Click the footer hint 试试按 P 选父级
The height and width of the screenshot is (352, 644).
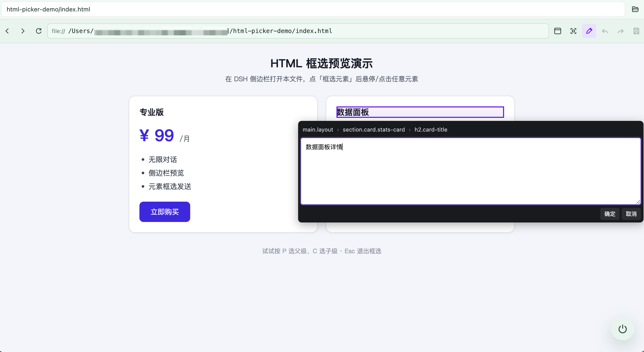pyautogui.click(x=321, y=251)
